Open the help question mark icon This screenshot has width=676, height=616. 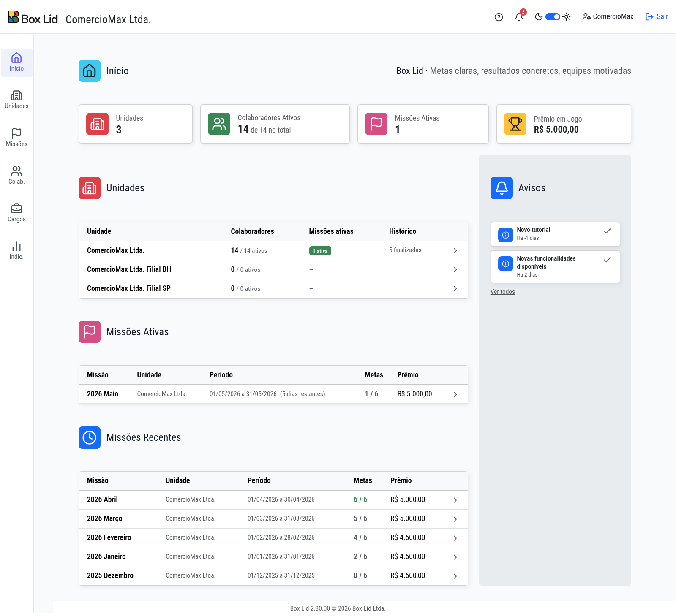[x=499, y=17]
